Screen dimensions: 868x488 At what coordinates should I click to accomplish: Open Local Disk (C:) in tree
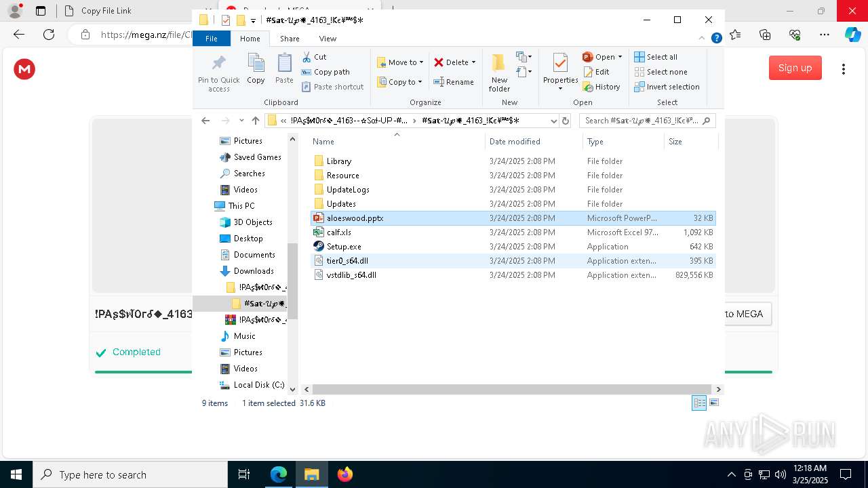pyautogui.click(x=252, y=385)
